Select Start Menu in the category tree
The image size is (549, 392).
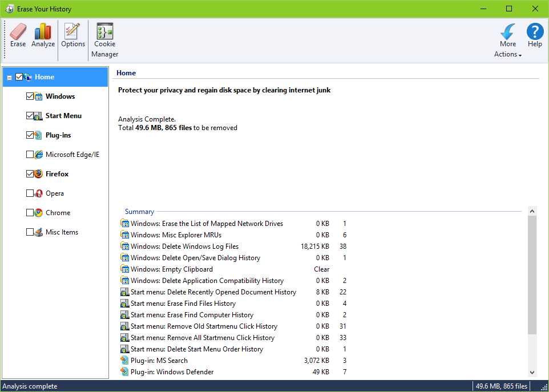63,116
